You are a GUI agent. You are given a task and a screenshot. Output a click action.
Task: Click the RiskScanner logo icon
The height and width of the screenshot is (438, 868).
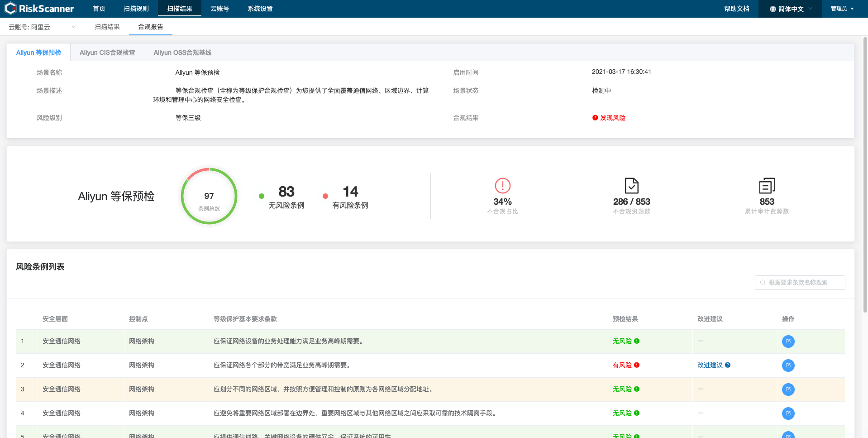click(10, 8)
